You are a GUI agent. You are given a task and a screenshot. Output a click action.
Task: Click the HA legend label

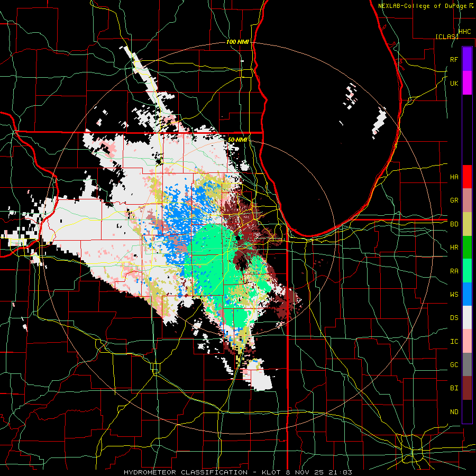454,177
